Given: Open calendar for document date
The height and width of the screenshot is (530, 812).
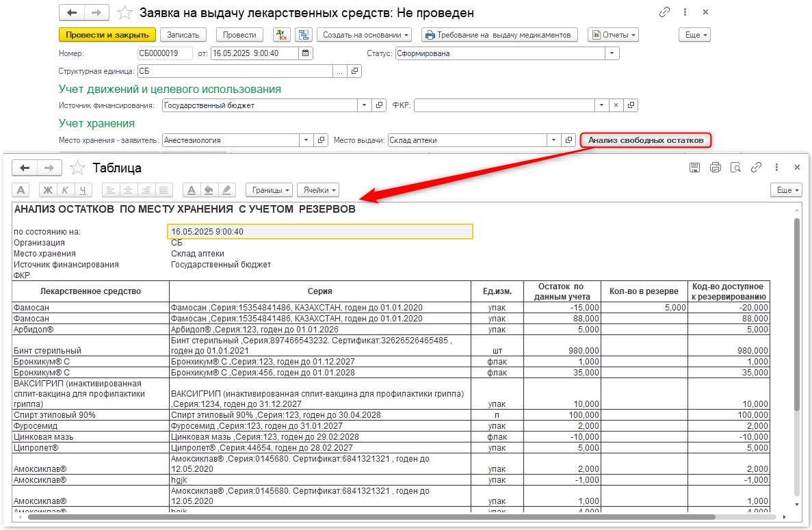Looking at the screenshot, I should (306, 53).
